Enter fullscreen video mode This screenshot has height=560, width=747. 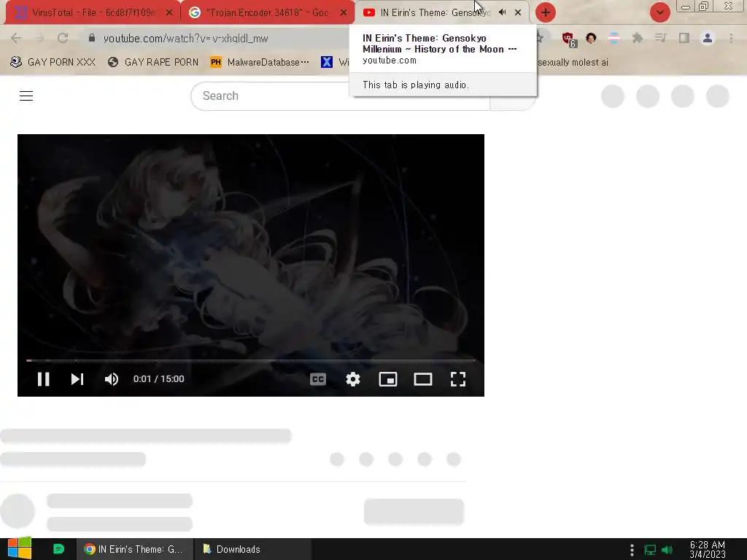[458, 379]
